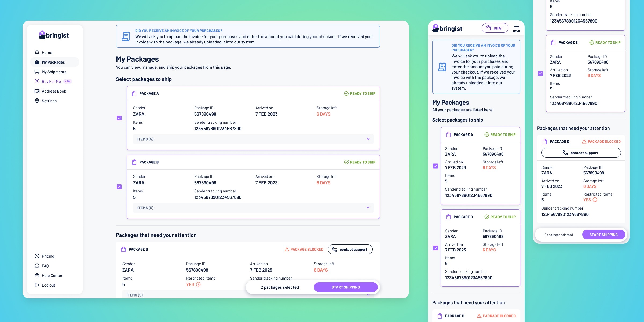This screenshot has width=644, height=322.
Task: Go to Address Book page
Action: (54, 91)
